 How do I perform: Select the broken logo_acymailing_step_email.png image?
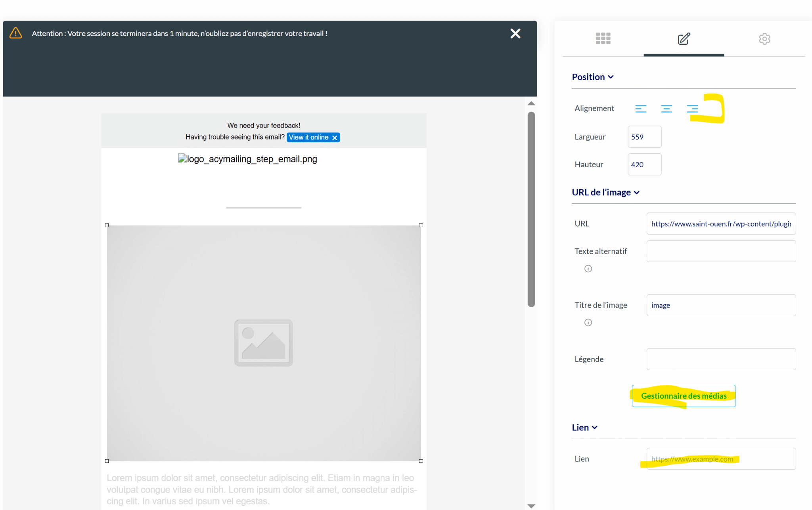[x=247, y=159]
